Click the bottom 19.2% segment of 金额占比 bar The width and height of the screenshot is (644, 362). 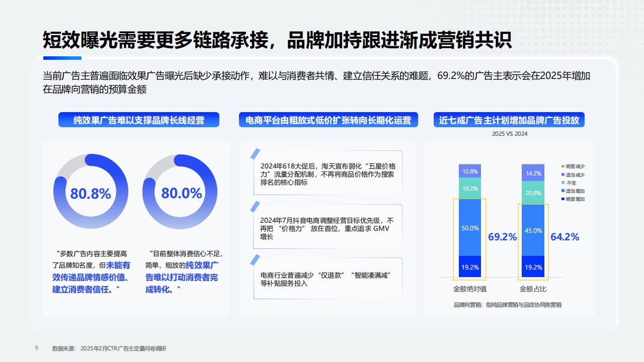[533, 266]
